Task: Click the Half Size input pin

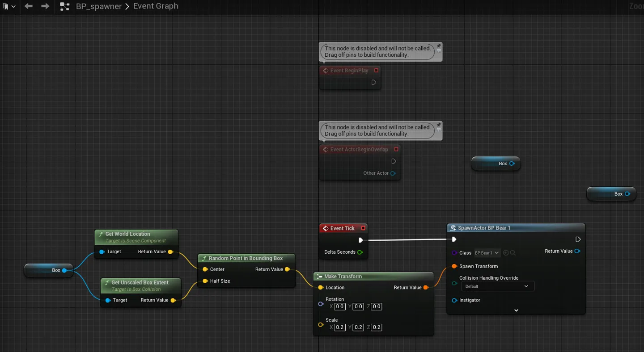Action: 205,281
